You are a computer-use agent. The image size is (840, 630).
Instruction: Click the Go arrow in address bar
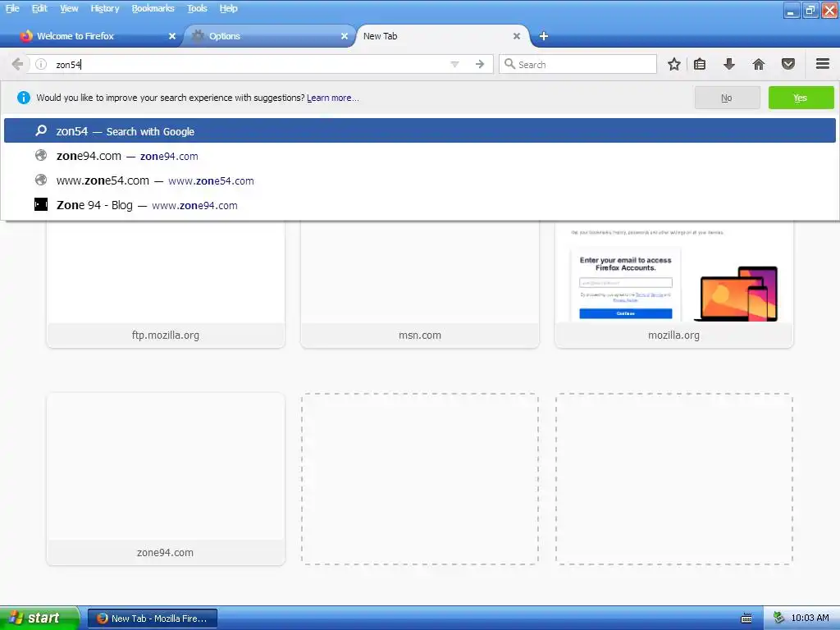point(480,64)
